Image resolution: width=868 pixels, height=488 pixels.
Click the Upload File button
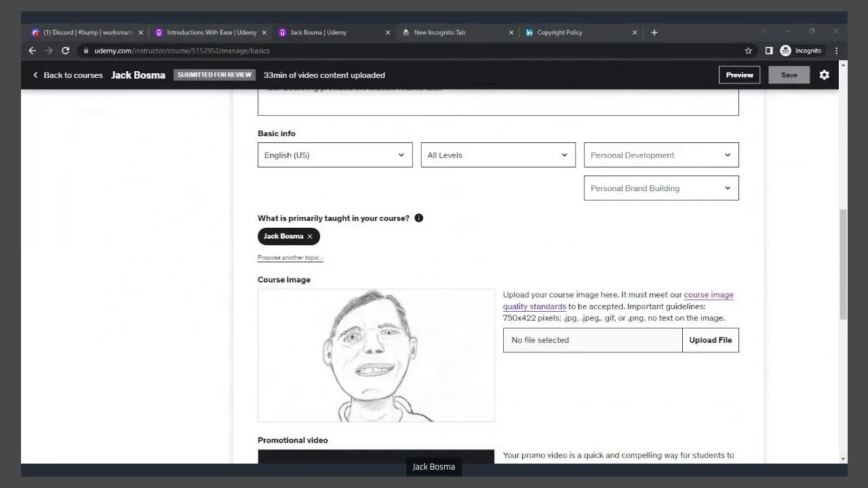(711, 340)
